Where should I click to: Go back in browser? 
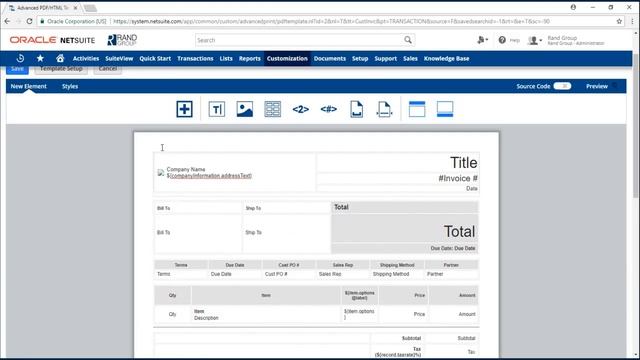tap(7, 21)
